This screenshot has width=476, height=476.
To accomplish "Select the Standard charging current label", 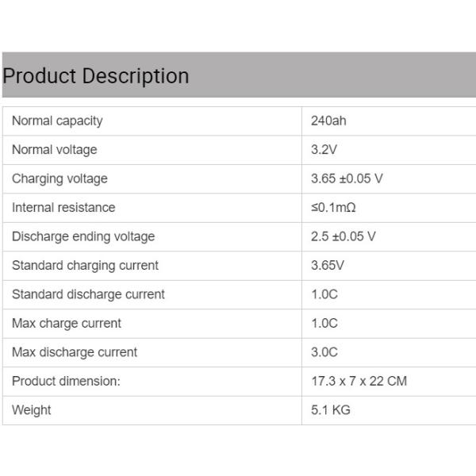I will pos(85,266).
